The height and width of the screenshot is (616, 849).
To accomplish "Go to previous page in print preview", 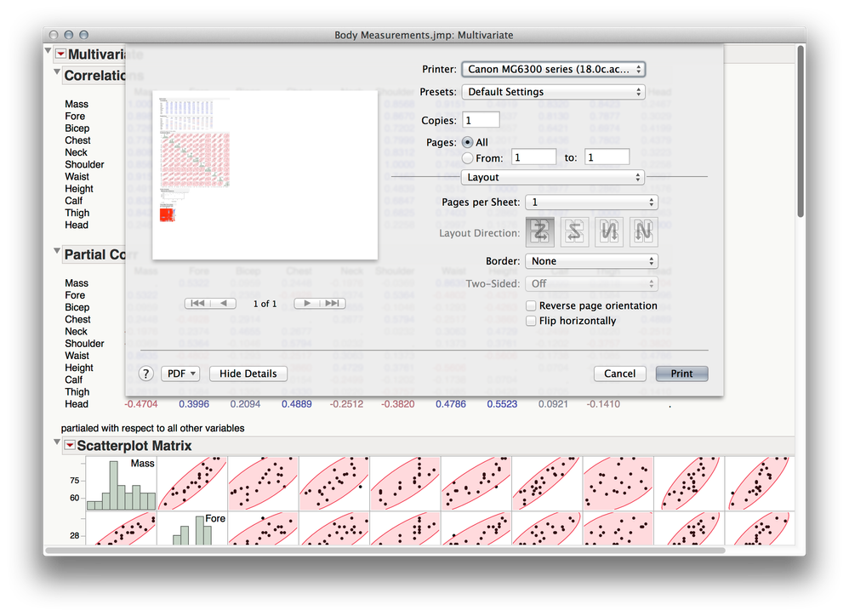I will tap(224, 303).
